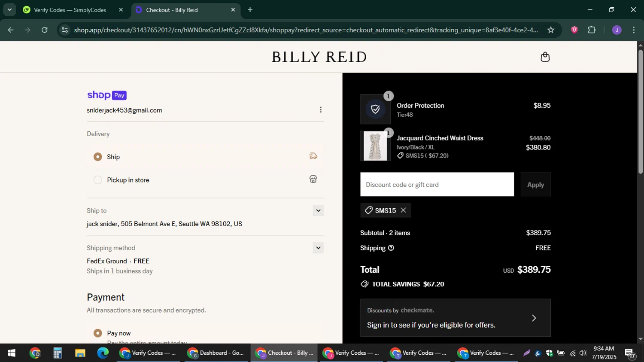Bookmark this page with the star icon
Viewport: 644px width, 362px height.
(x=551, y=30)
